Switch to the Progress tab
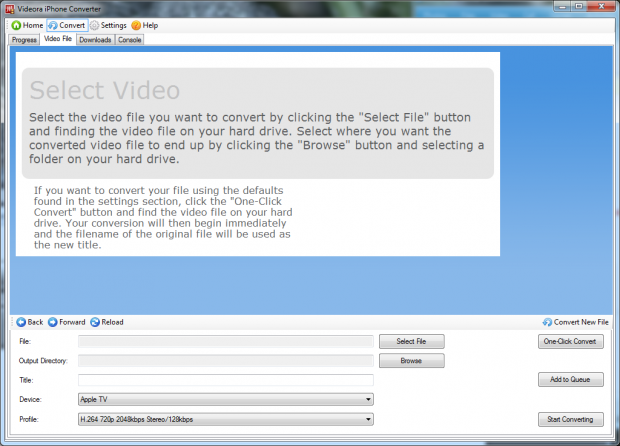620x446 pixels. (x=24, y=40)
